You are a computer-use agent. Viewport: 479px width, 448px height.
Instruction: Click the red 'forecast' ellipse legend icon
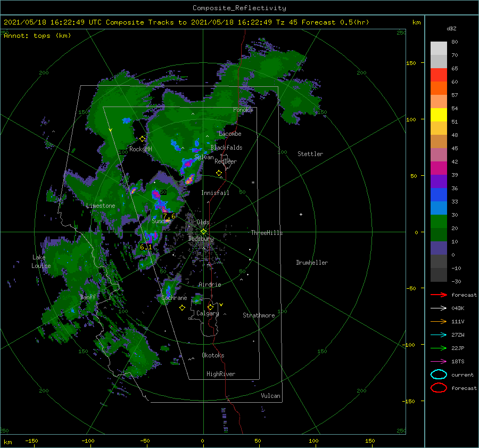point(439,388)
